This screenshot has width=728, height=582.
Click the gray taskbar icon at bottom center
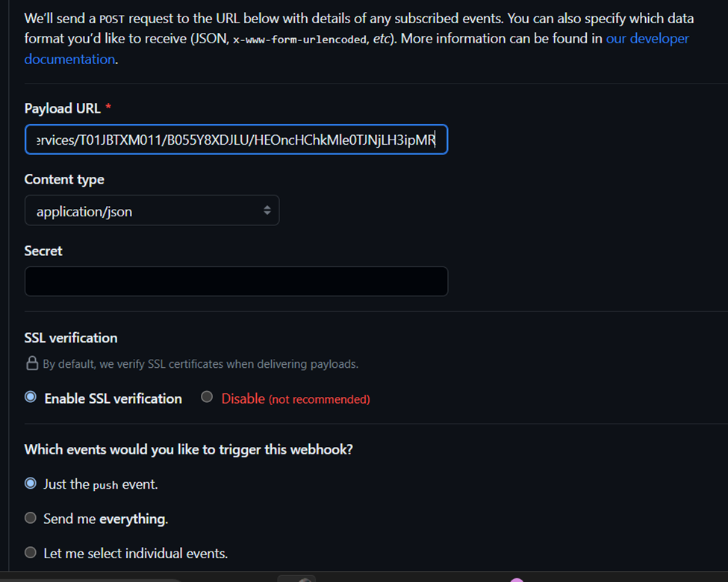296,578
